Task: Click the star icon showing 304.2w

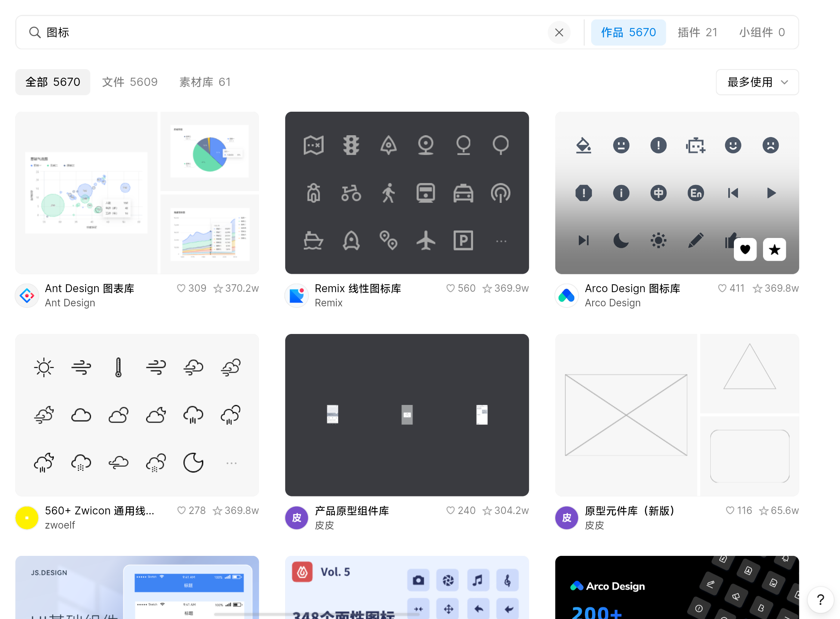Action: [x=487, y=510]
